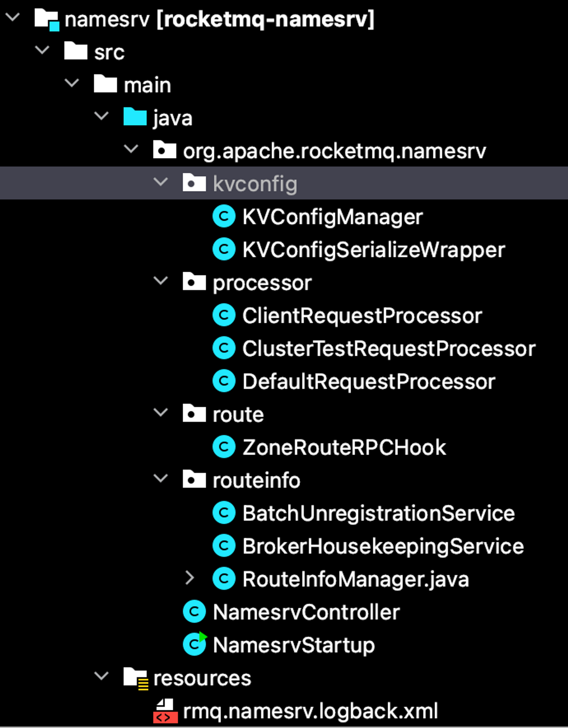Select the src folder label
This screenshot has width=568, height=728.
109,53
